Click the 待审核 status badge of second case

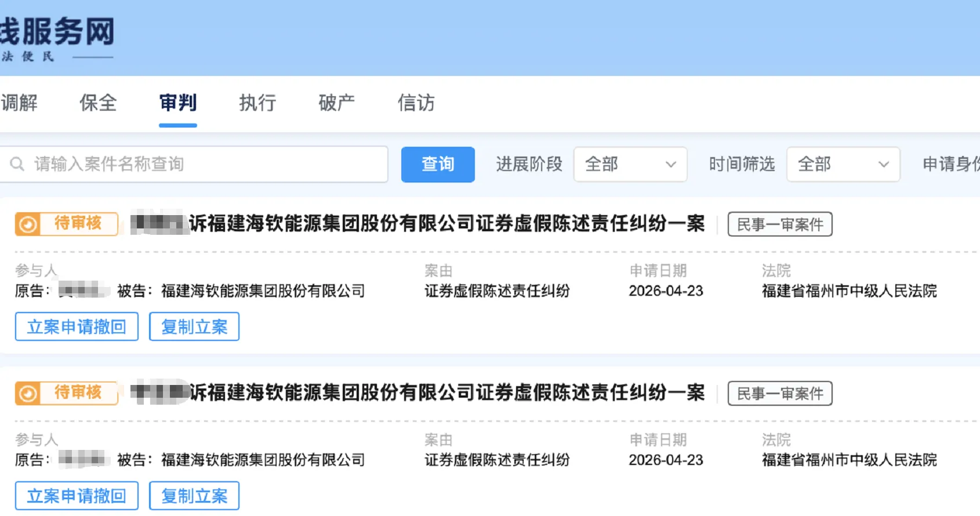pyautogui.click(x=67, y=393)
